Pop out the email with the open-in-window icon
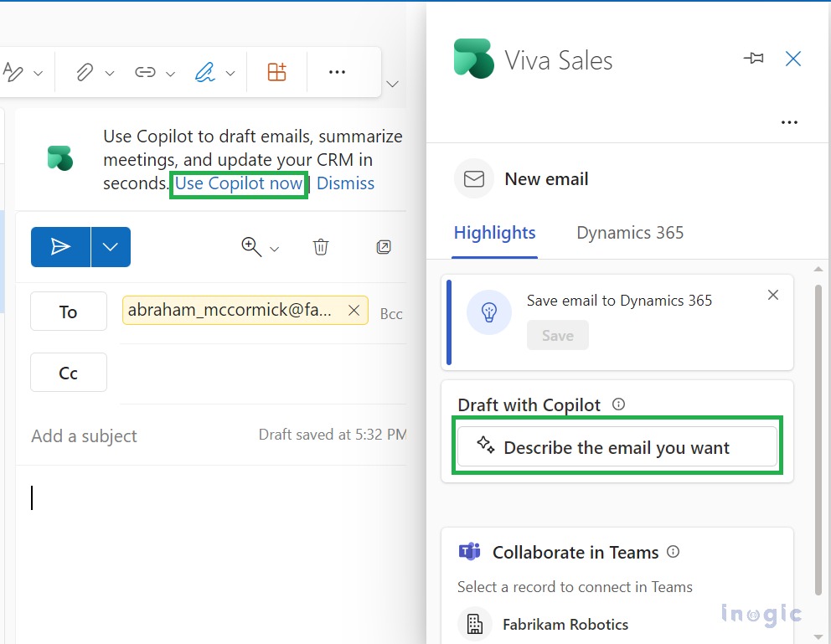831x644 pixels. pyautogui.click(x=384, y=246)
